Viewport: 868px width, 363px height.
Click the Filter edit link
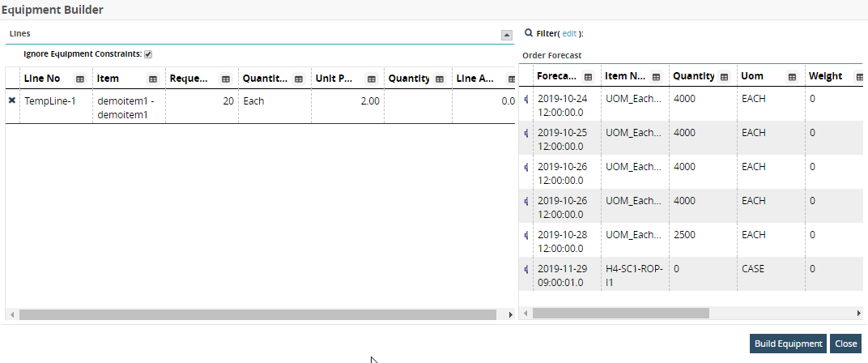click(570, 34)
